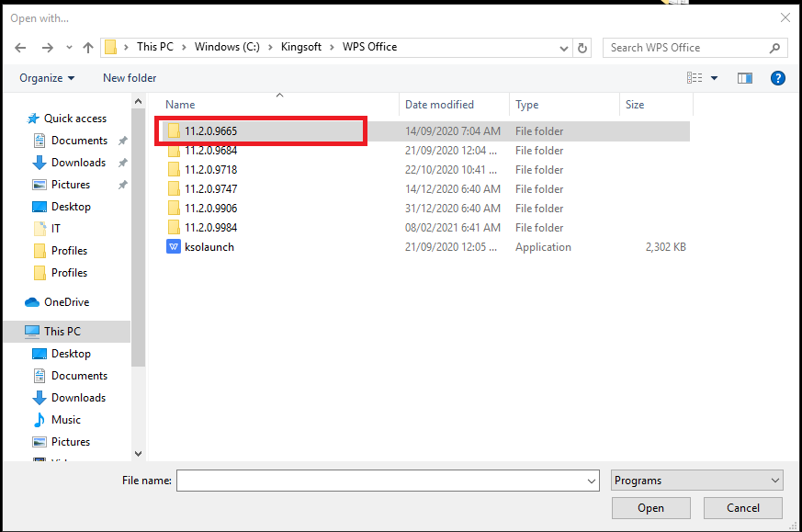
Task: Expand chevron after Kingsoft in address bar
Action: pos(332,47)
